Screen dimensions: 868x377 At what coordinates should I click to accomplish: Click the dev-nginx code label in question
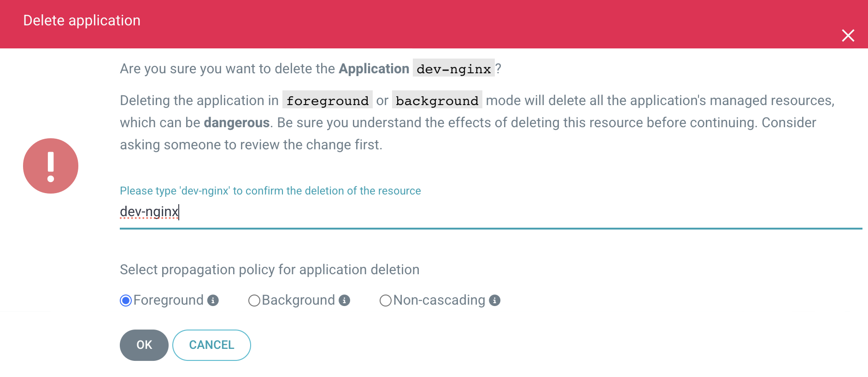[x=453, y=69]
